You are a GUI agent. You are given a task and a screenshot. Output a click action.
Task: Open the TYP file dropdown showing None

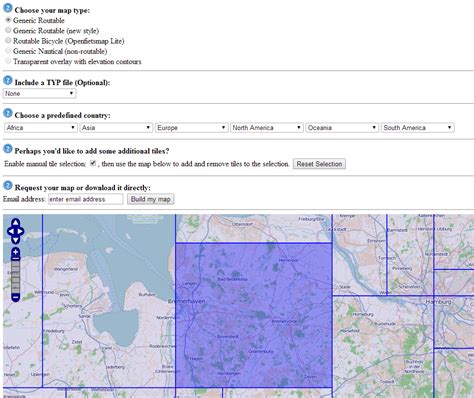[x=40, y=93]
